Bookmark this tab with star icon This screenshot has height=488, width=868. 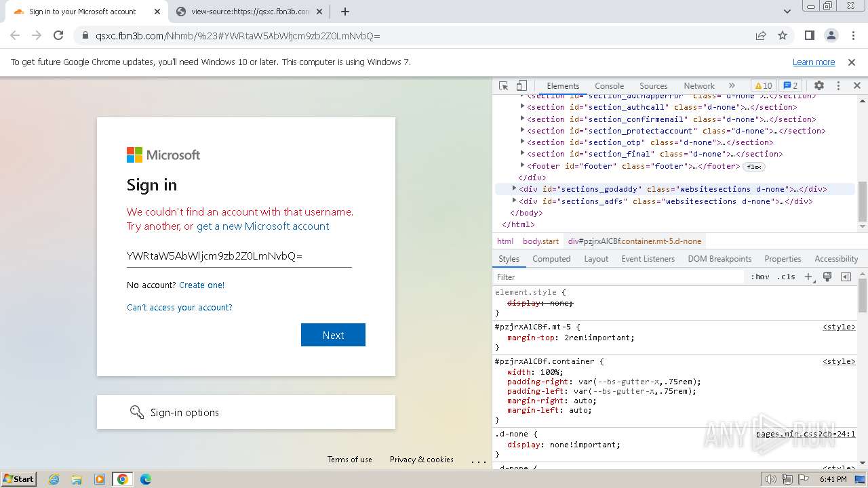point(783,35)
